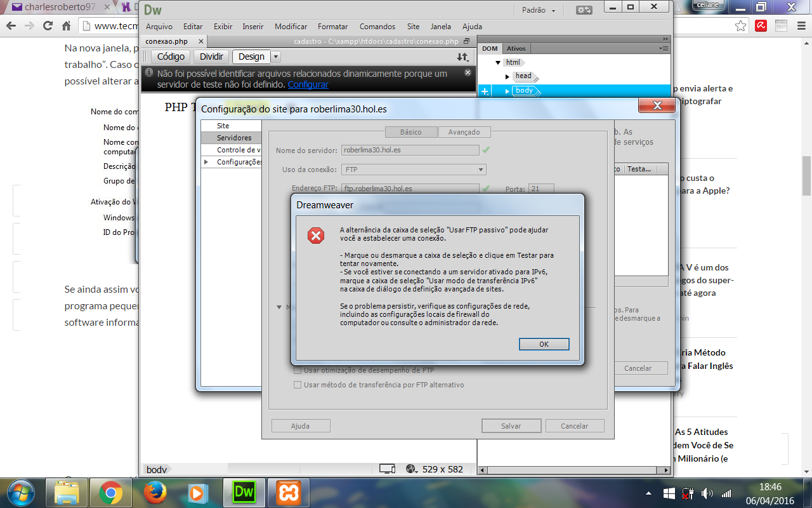812x508 pixels.
Task: Open the 529 x 582 window size menu
Action: coord(443,469)
